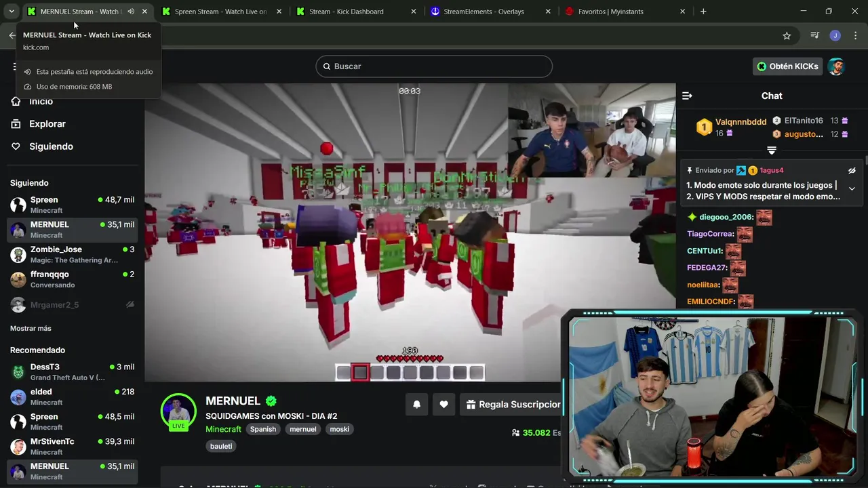Open elded recommended channel
868x488 pixels.
[x=72, y=396]
